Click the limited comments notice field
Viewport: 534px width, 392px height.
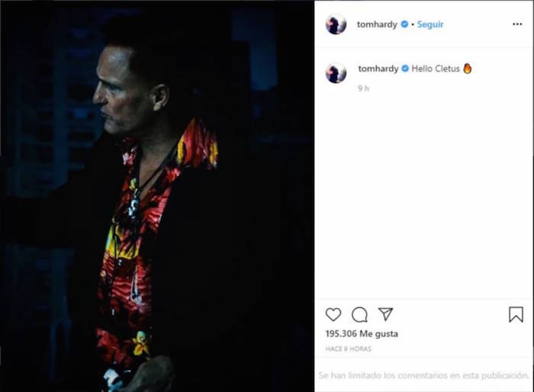[424, 375]
